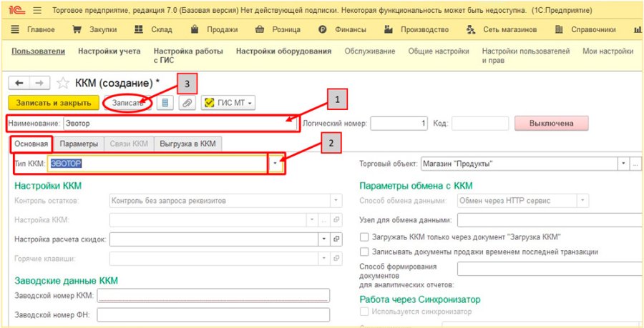Open Настройка работы с ГИС link
Screen dimensions: 644x328
pos(188,56)
